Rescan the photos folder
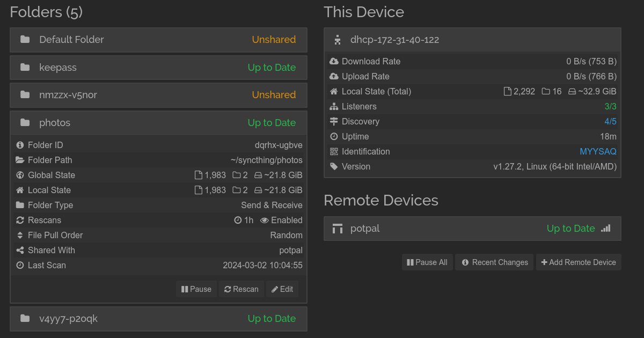644x338 pixels. [241, 289]
